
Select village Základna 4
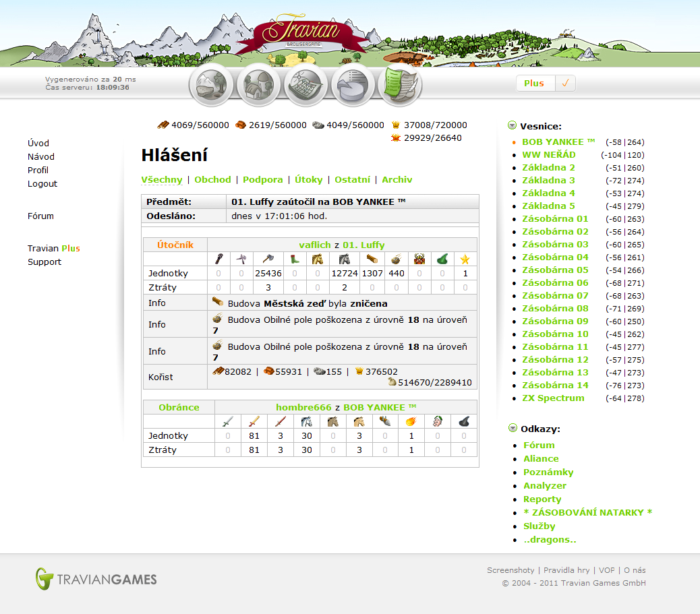pyautogui.click(x=548, y=193)
